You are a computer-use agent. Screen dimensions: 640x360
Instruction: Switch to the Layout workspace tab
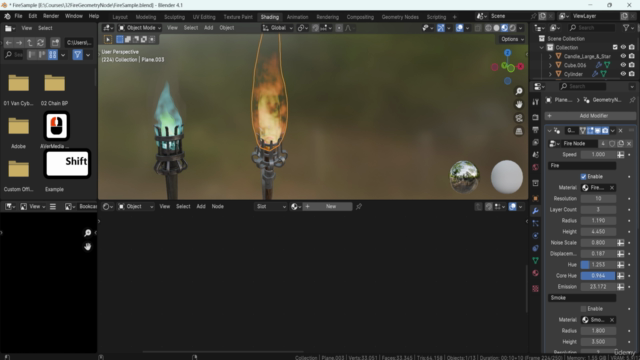coord(120,17)
